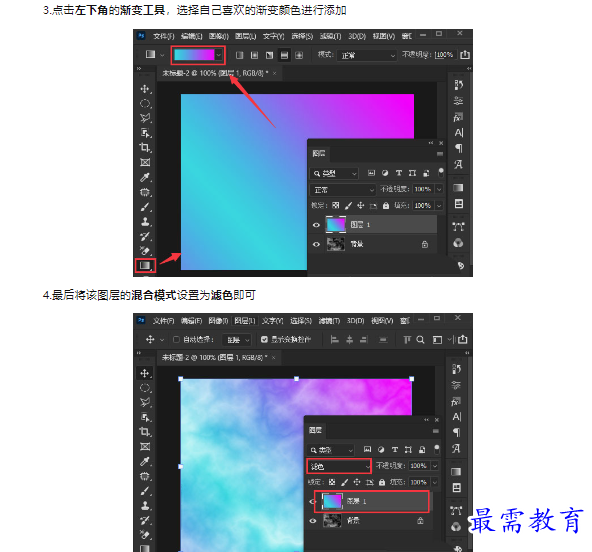The width and height of the screenshot is (592, 552).
Task: Click 图层 1 gradient thumbnail in step 3
Action: click(336, 225)
